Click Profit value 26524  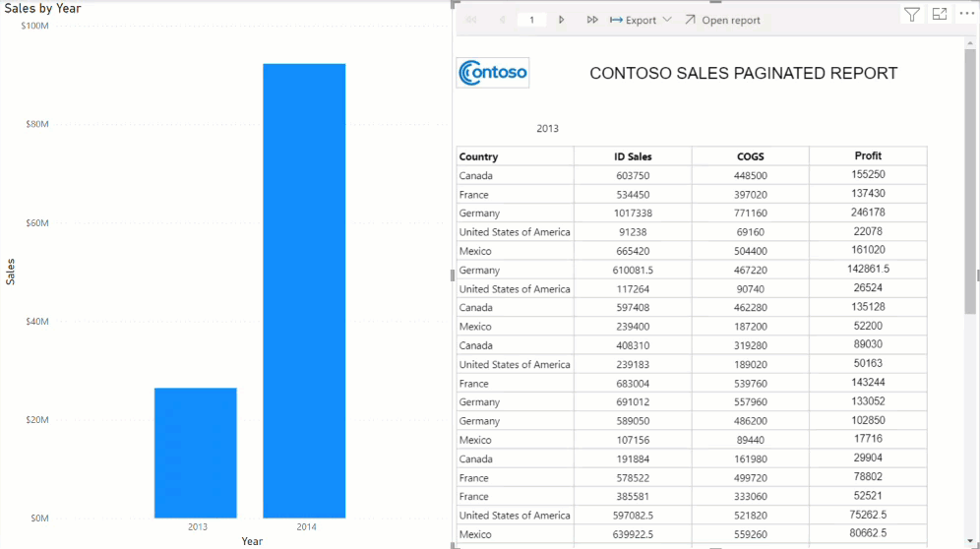(868, 287)
